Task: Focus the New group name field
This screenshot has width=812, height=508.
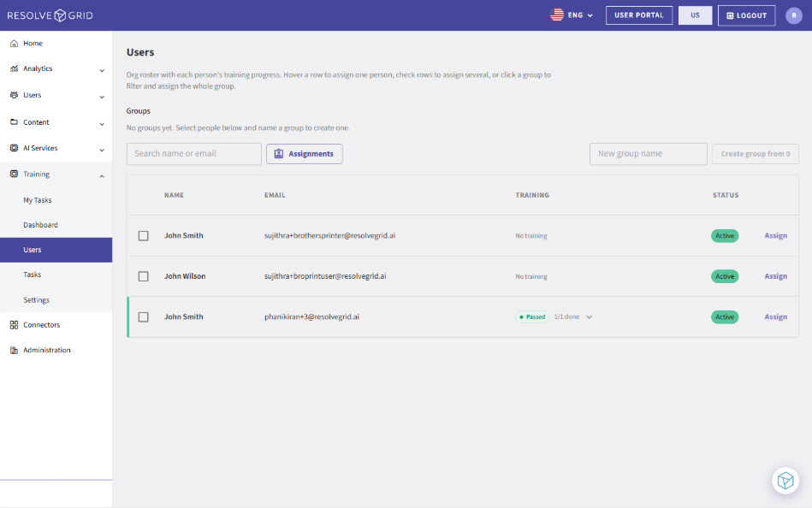Action: 648,154
